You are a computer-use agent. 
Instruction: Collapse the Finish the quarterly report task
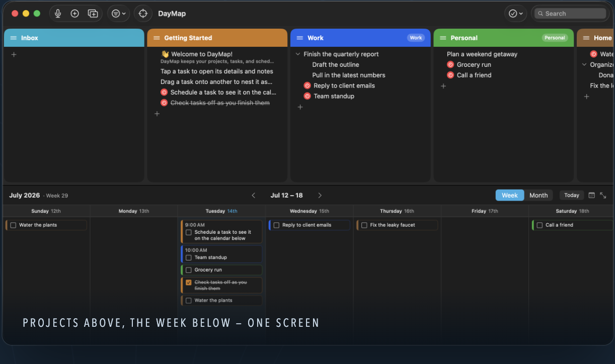click(x=298, y=54)
